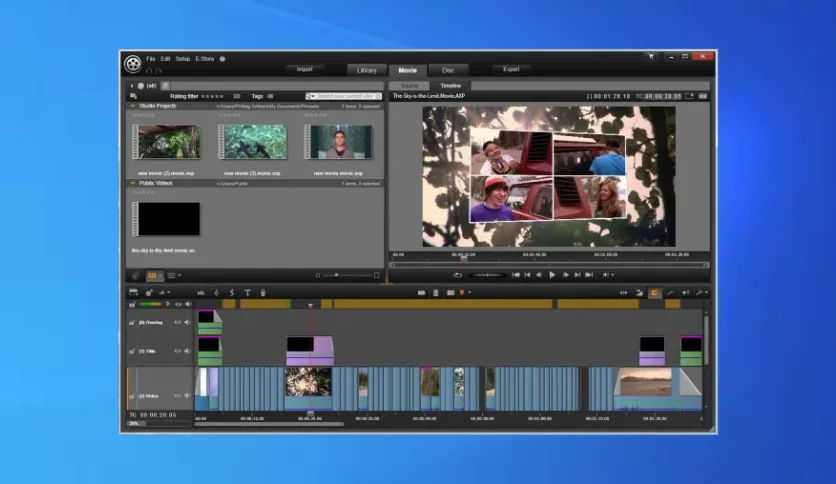Lock the Overlay track
Screen dimensions: 836x484
(x=132, y=322)
